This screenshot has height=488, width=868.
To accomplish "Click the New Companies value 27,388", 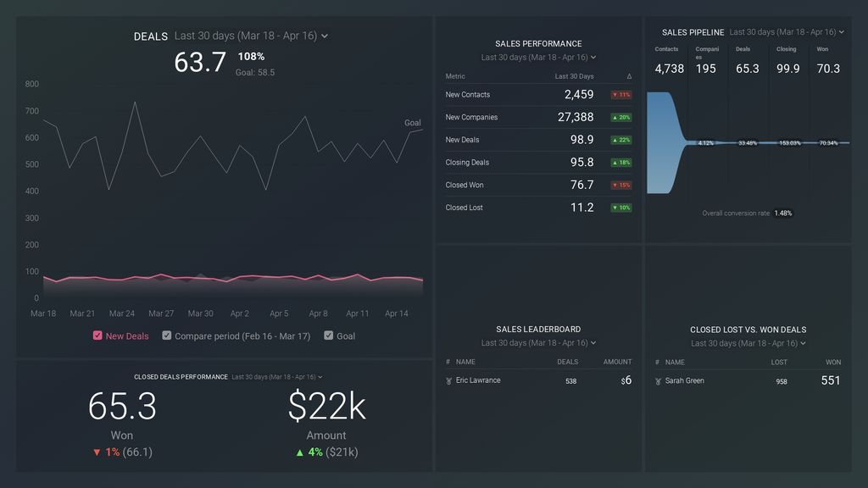I will [x=576, y=117].
